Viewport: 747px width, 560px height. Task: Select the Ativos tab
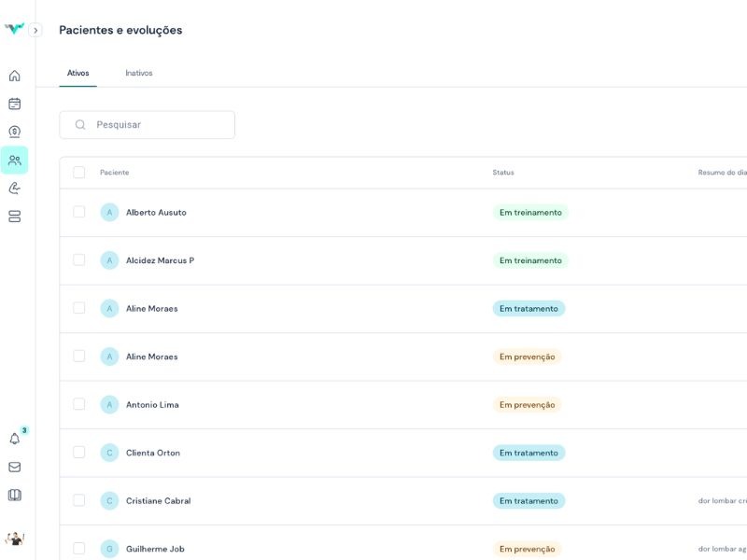78,73
